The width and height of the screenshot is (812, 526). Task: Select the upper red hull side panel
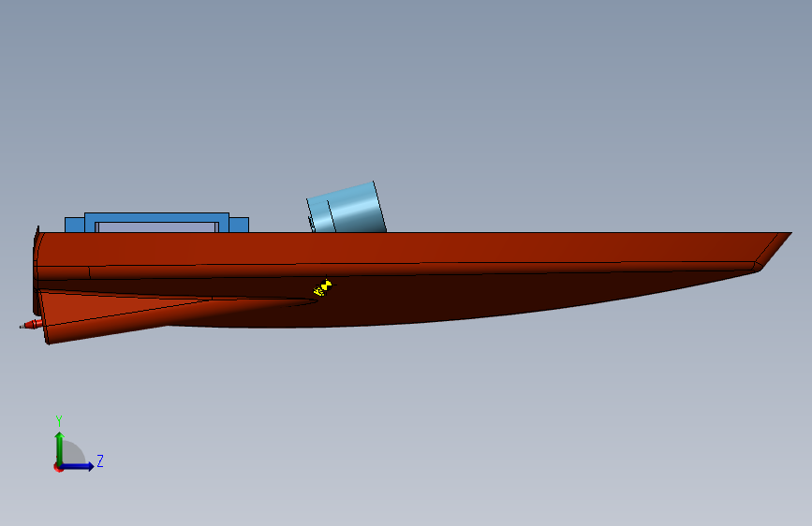point(404,249)
